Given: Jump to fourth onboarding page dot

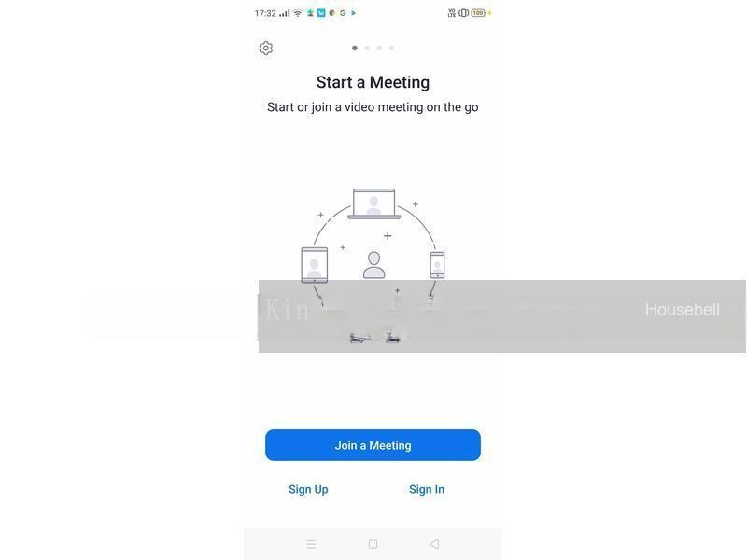Looking at the screenshot, I should coord(391,48).
